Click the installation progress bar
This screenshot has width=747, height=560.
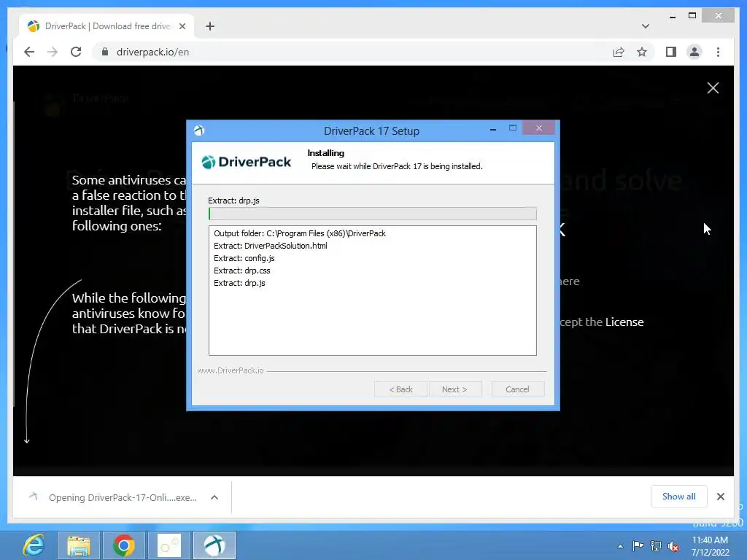[x=373, y=214]
